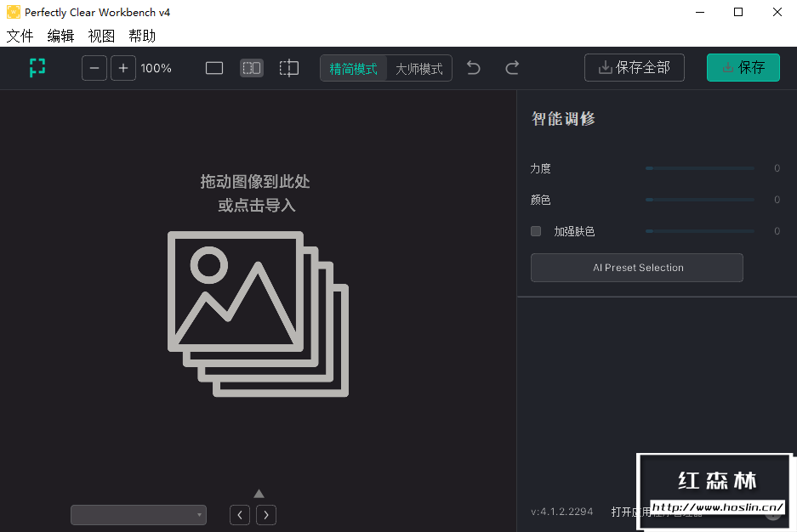Switch to 精简模式 mode
This screenshot has height=532, width=797.
[x=353, y=69]
